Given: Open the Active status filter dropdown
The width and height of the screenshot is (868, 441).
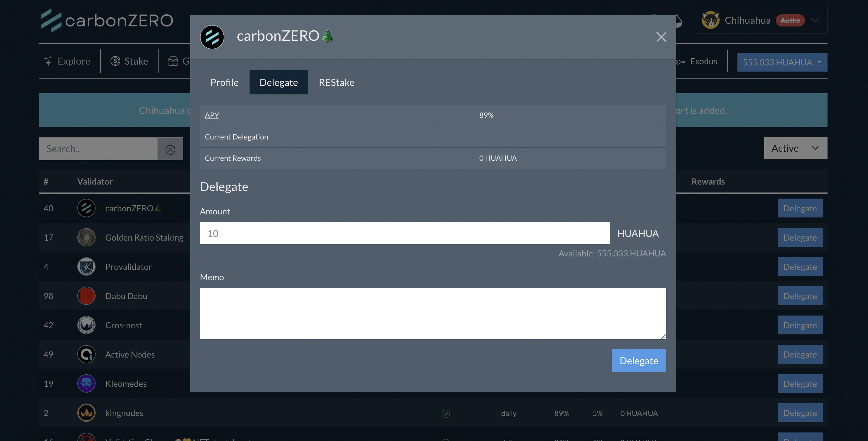Looking at the screenshot, I should click(795, 148).
